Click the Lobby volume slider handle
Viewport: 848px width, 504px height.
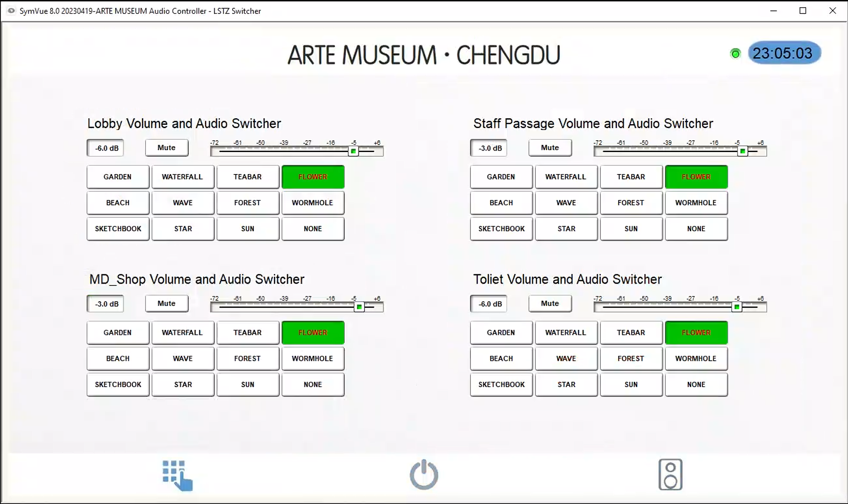tap(353, 151)
